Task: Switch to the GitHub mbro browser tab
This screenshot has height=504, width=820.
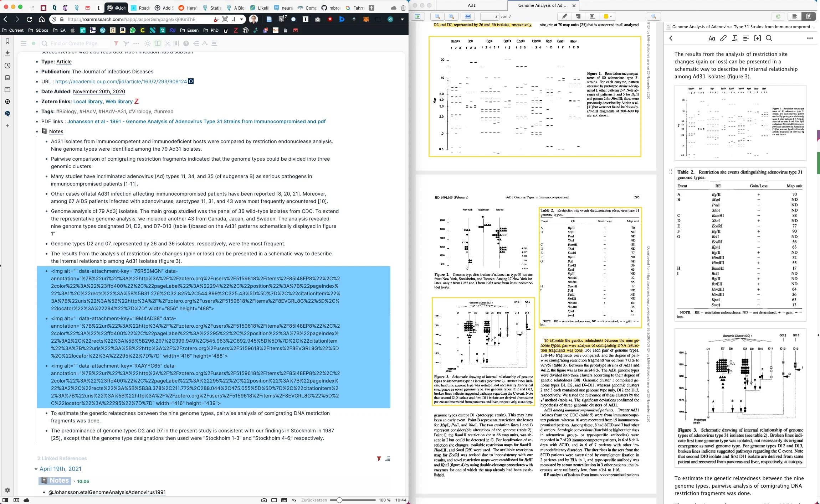Action: tap(331, 7)
